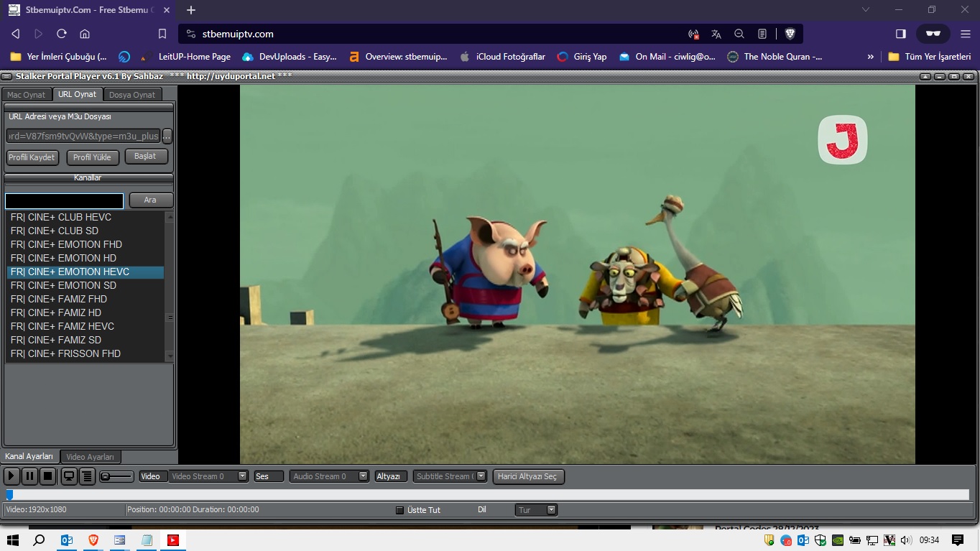Click the playback position seek bar

point(487,494)
